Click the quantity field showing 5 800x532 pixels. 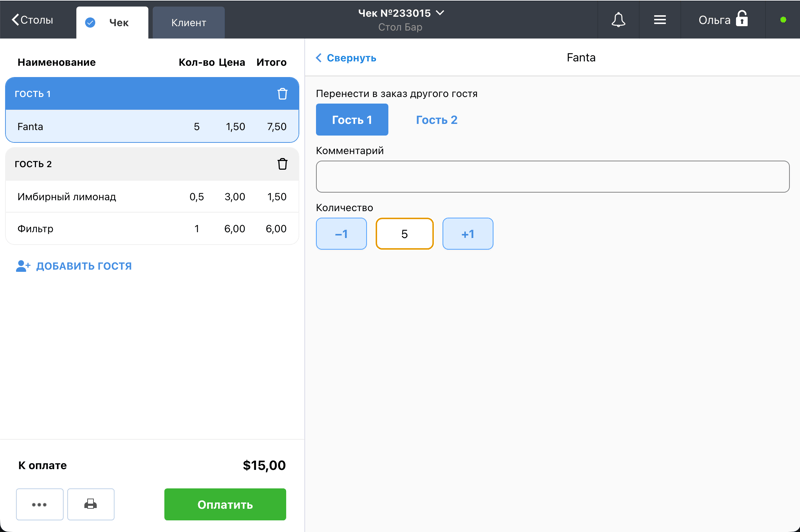405,234
